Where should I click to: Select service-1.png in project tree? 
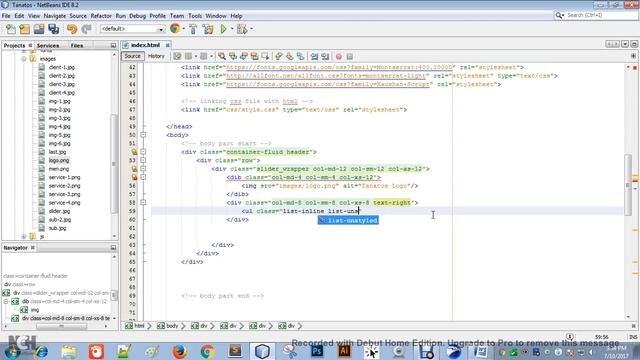(x=64, y=177)
